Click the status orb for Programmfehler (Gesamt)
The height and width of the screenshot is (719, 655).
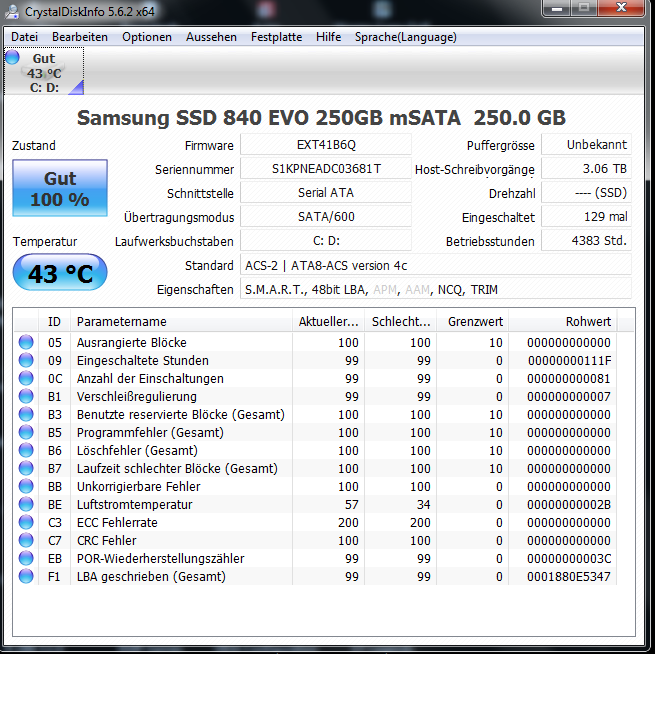point(26,432)
